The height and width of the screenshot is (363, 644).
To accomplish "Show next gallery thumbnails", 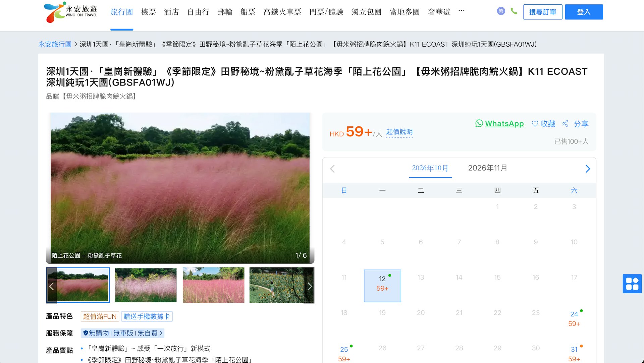I will [x=310, y=286].
